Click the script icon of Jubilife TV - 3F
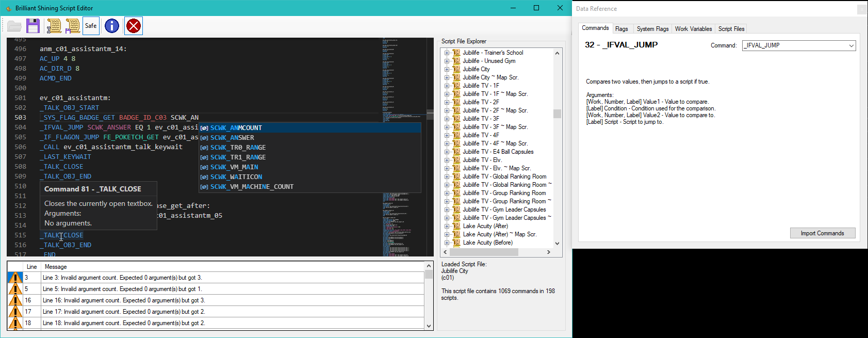The image size is (868, 338). pos(456,119)
